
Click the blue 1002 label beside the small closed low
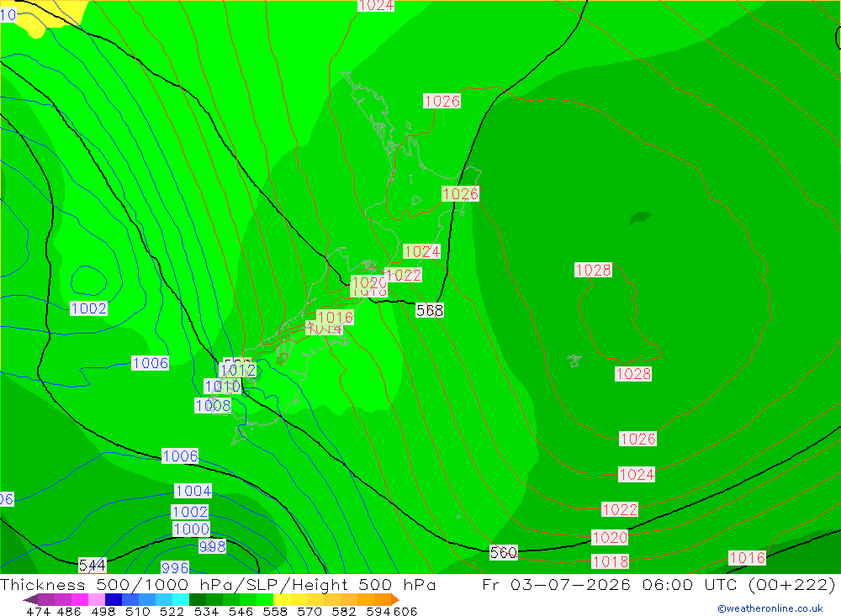(x=88, y=308)
